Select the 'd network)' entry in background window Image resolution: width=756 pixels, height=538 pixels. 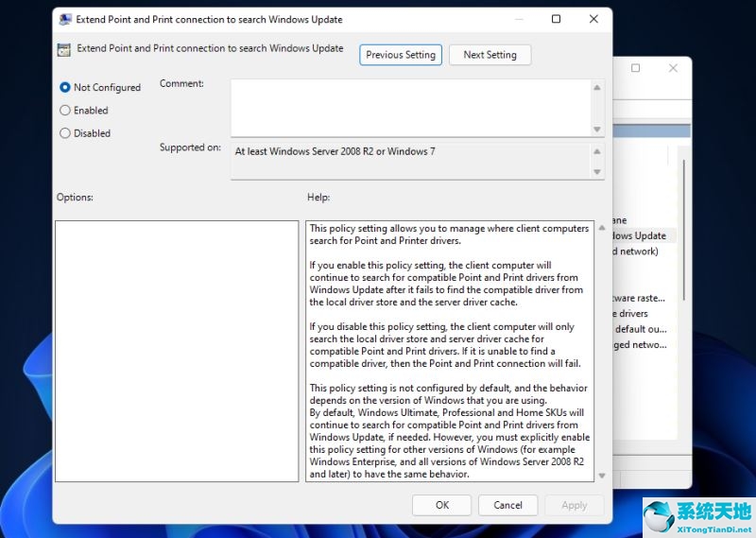[635, 252]
